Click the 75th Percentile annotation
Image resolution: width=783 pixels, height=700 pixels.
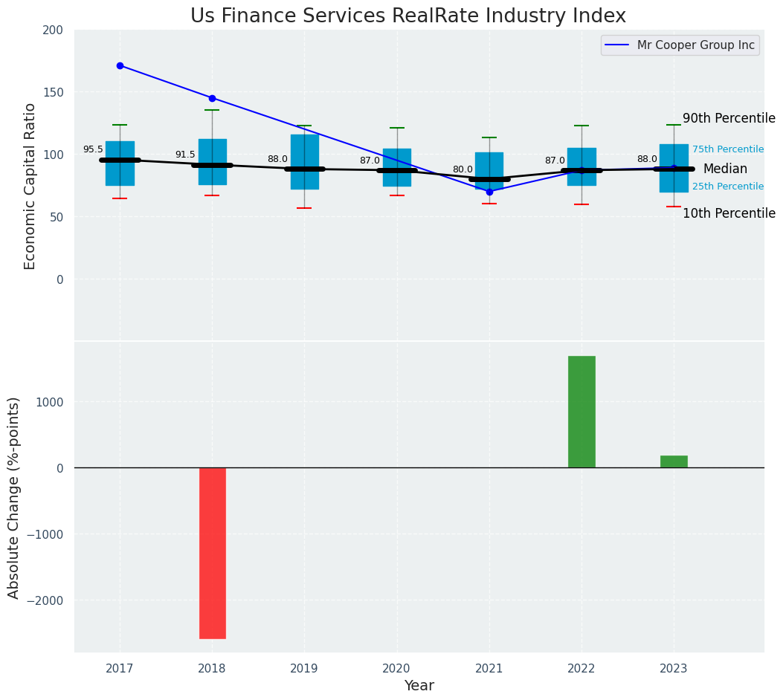tap(728, 149)
